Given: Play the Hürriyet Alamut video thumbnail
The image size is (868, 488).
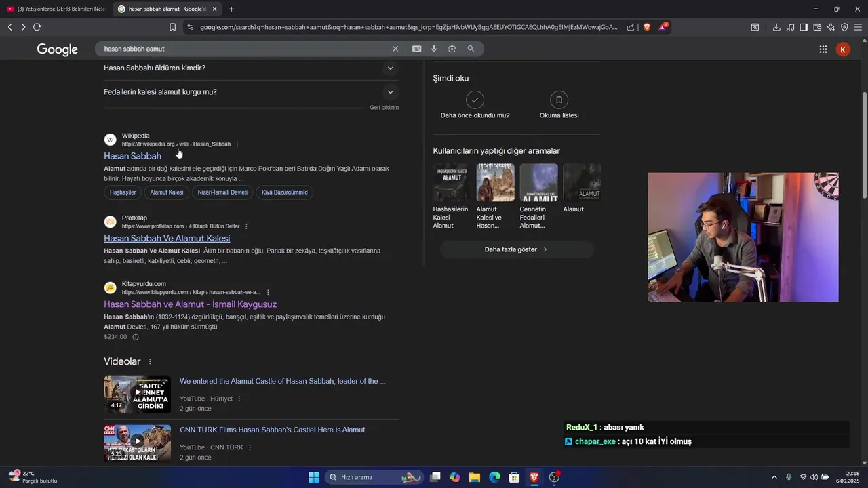Looking at the screenshot, I should pos(137,394).
